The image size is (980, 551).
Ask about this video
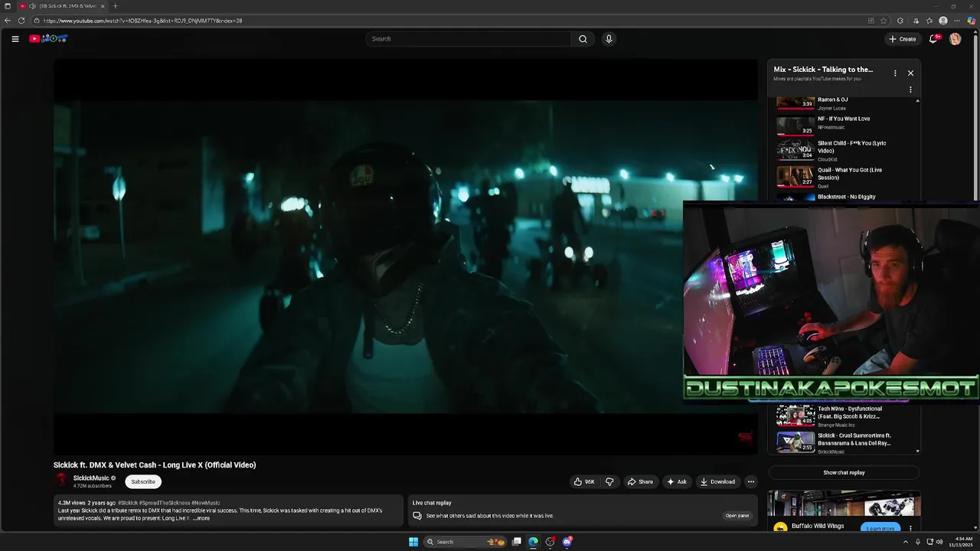tap(677, 481)
